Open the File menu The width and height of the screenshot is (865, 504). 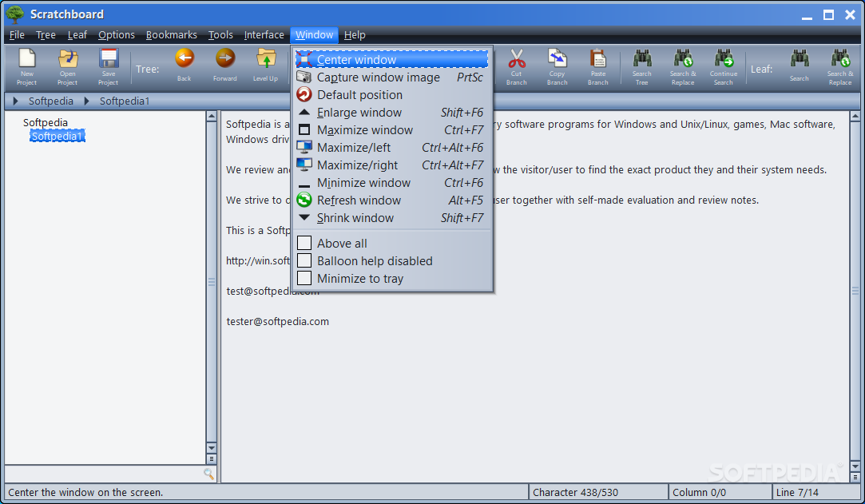point(17,34)
